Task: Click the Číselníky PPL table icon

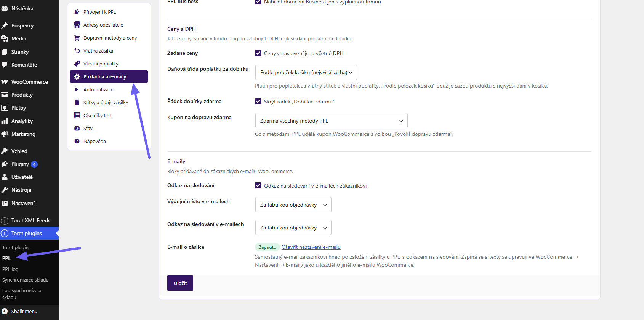Action: coord(77,115)
